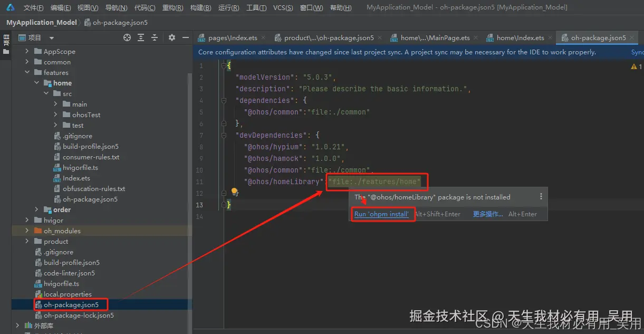Close the active oh-package.json5 tab
The width and height of the screenshot is (644, 334).
(x=632, y=38)
